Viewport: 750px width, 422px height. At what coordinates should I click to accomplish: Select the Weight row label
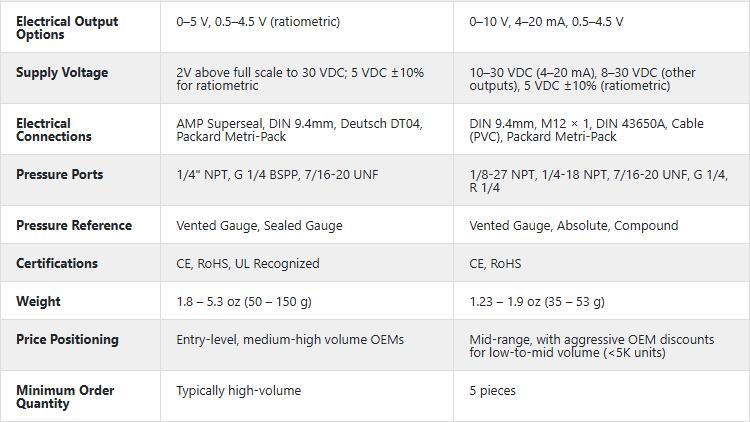click(38, 301)
